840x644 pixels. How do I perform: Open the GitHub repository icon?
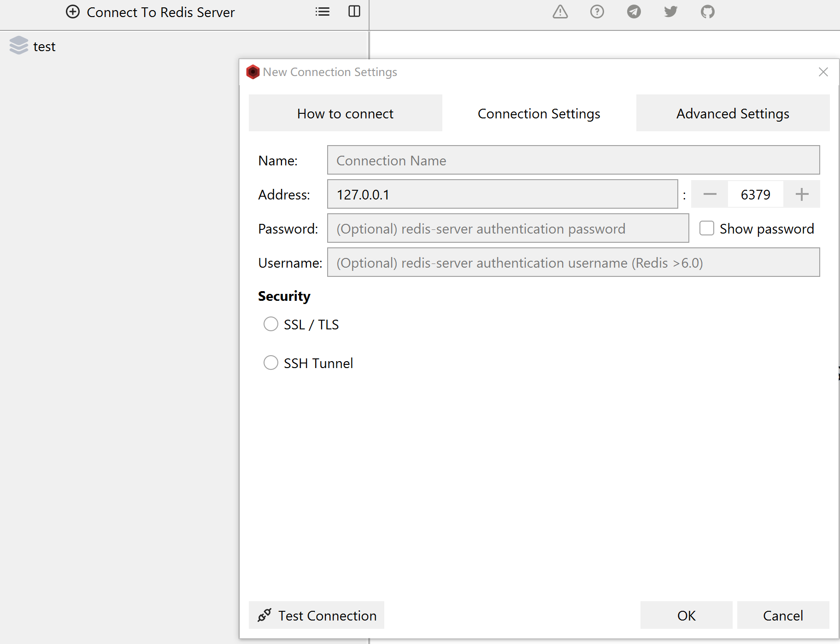[708, 12]
